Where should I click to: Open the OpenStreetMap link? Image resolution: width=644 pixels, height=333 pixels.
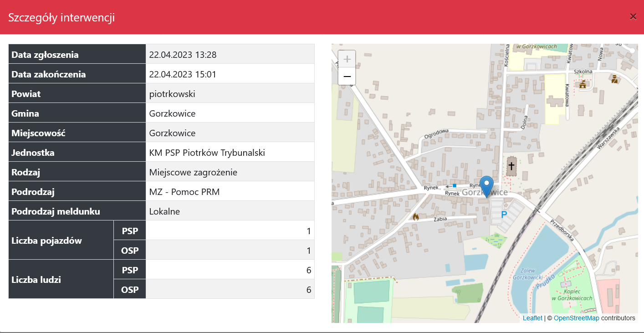pos(576,318)
